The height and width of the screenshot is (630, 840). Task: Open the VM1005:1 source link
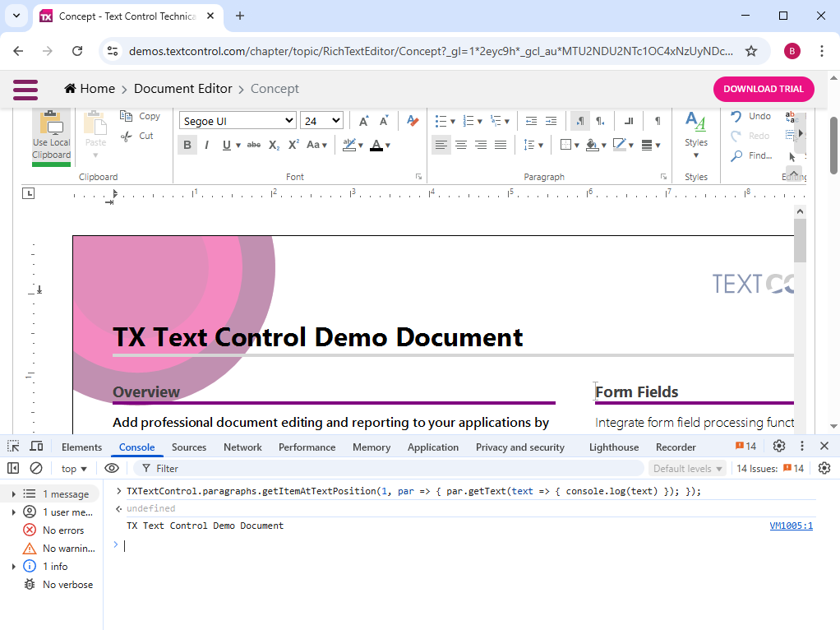(791, 526)
